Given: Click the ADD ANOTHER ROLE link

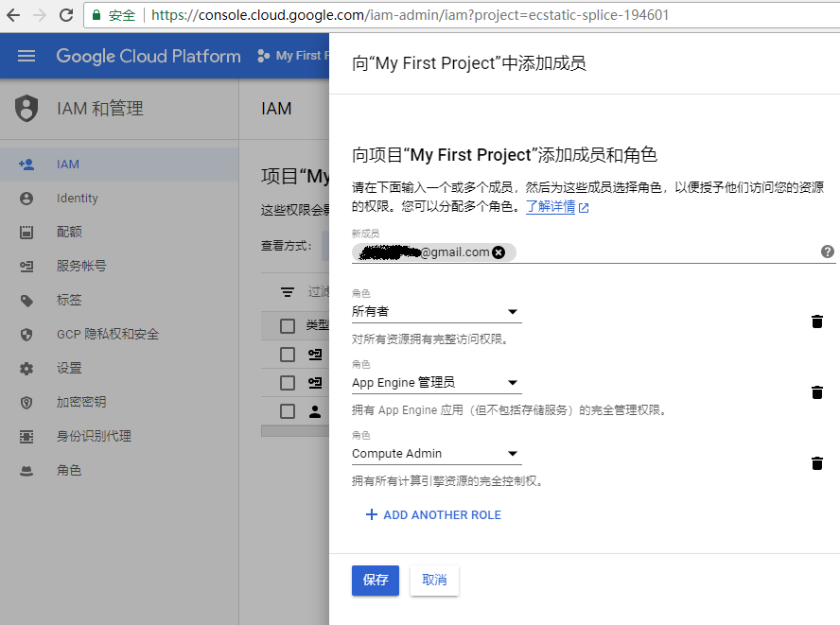Looking at the screenshot, I should pyautogui.click(x=432, y=514).
